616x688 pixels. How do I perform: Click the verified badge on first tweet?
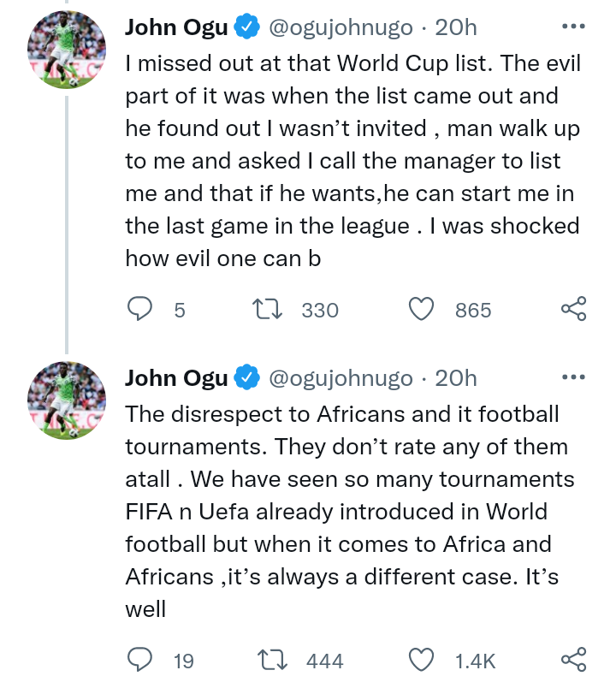click(x=247, y=27)
